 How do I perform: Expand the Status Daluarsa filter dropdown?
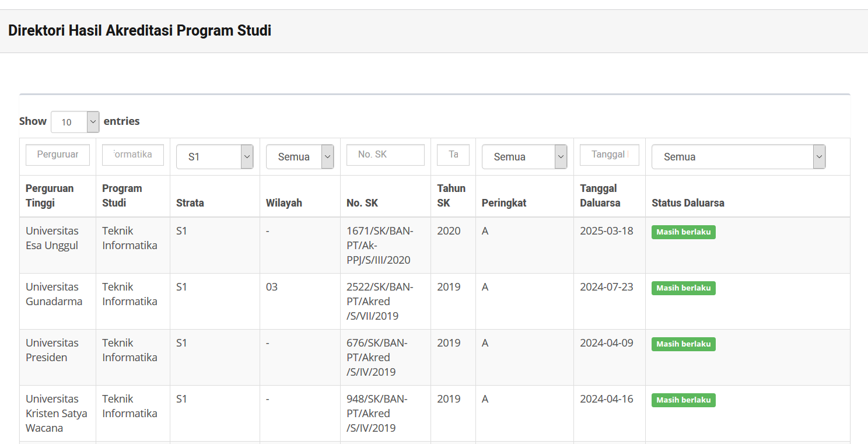coord(738,157)
